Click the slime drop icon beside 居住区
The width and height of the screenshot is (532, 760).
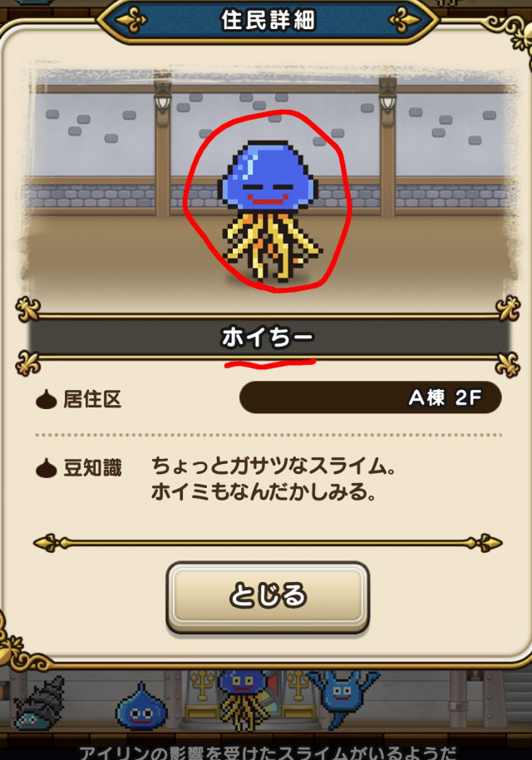tap(47, 399)
